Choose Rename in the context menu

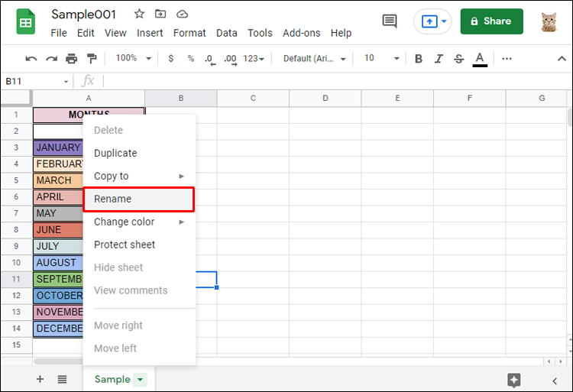pyautogui.click(x=139, y=199)
